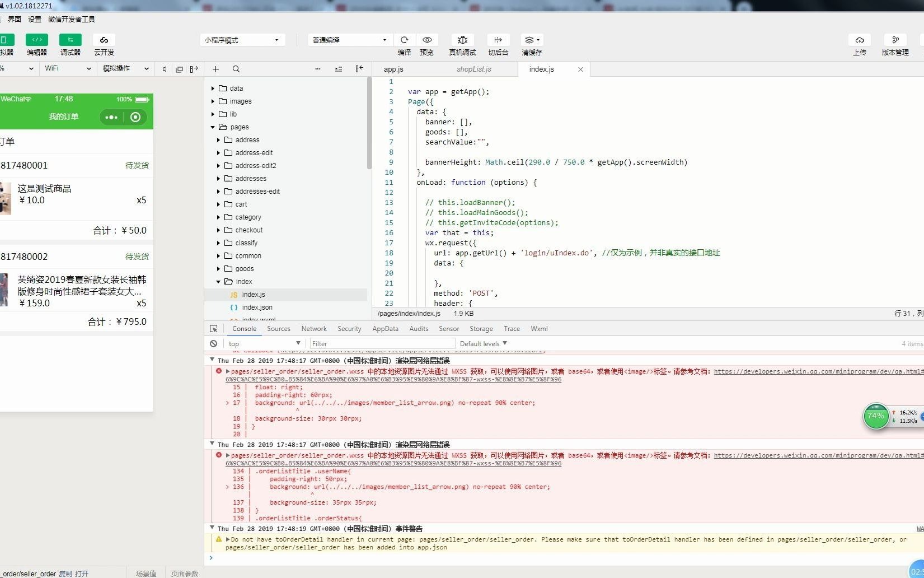Click the clear console icon
This screenshot has width=924, height=578.
coord(213,343)
